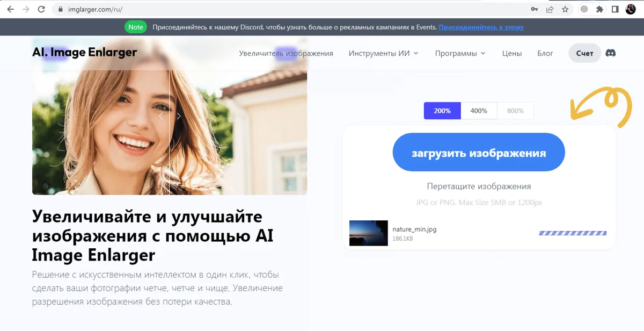The image size is (644, 331).
Task: Bookmark this page with the star icon
Action: [565, 9]
